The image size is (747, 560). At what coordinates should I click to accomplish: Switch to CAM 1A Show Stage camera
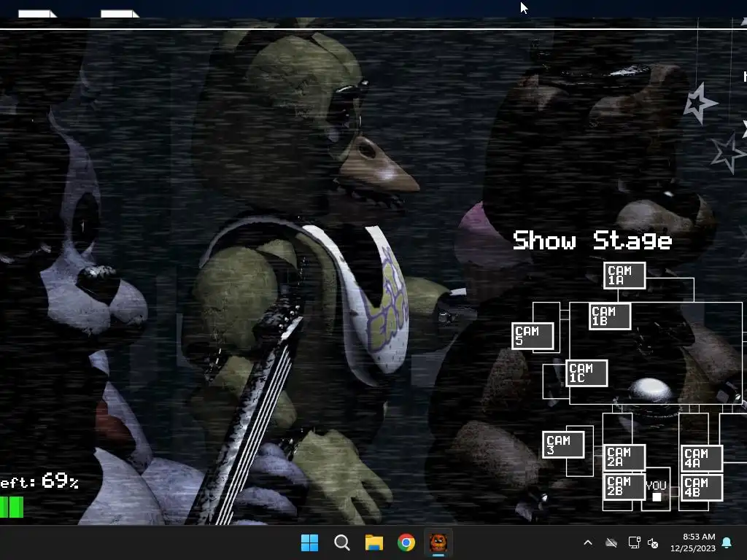(x=624, y=275)
